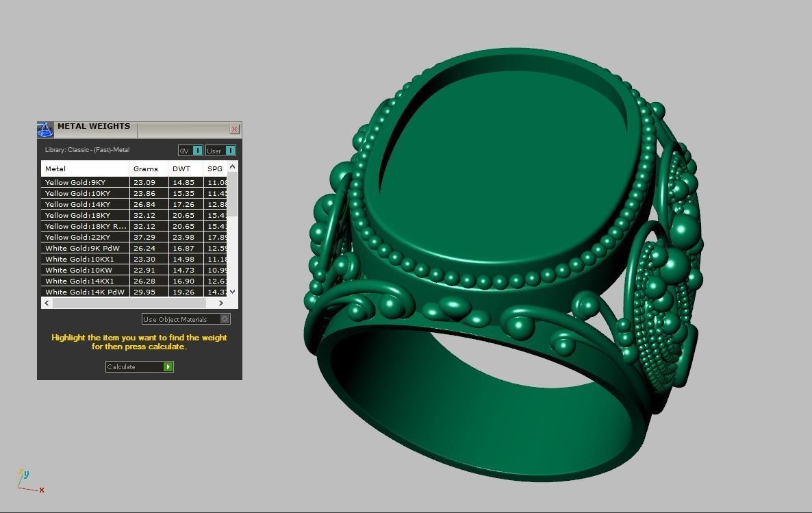The image size is (812, 513).
Task: Select the Yellow Gold:14KY row
Action: [x=134, y=204]
